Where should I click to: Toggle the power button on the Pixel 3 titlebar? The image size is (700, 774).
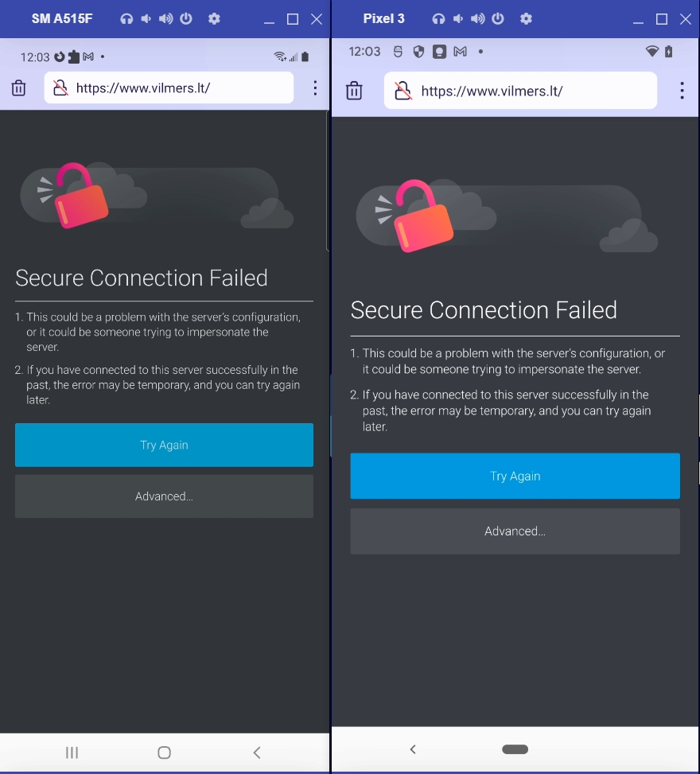click(x=497, y=18)
